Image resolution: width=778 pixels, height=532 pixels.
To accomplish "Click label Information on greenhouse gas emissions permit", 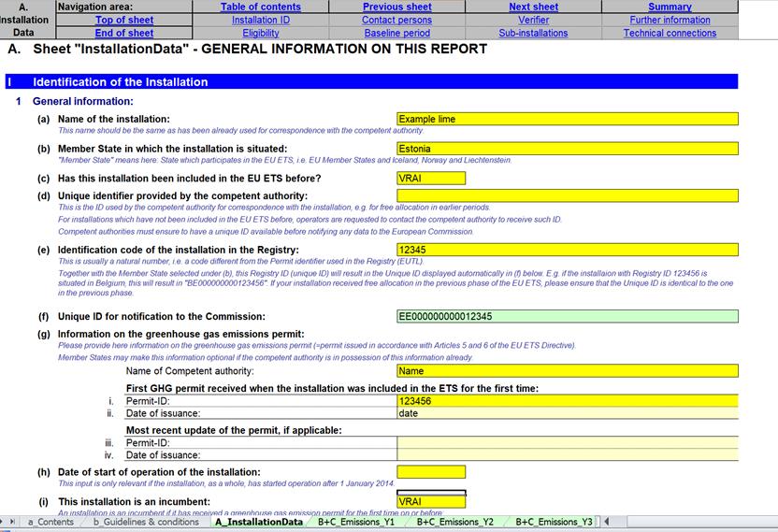I will point(181,334).
